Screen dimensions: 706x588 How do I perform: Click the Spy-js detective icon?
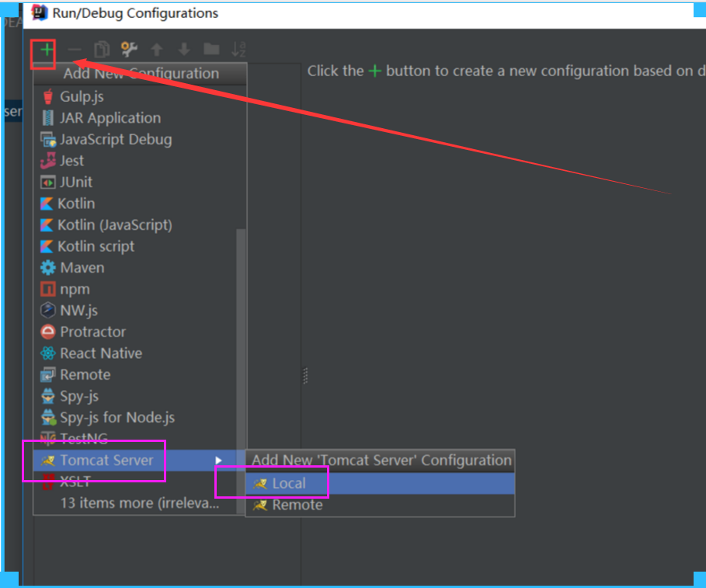tap(47, 395)
